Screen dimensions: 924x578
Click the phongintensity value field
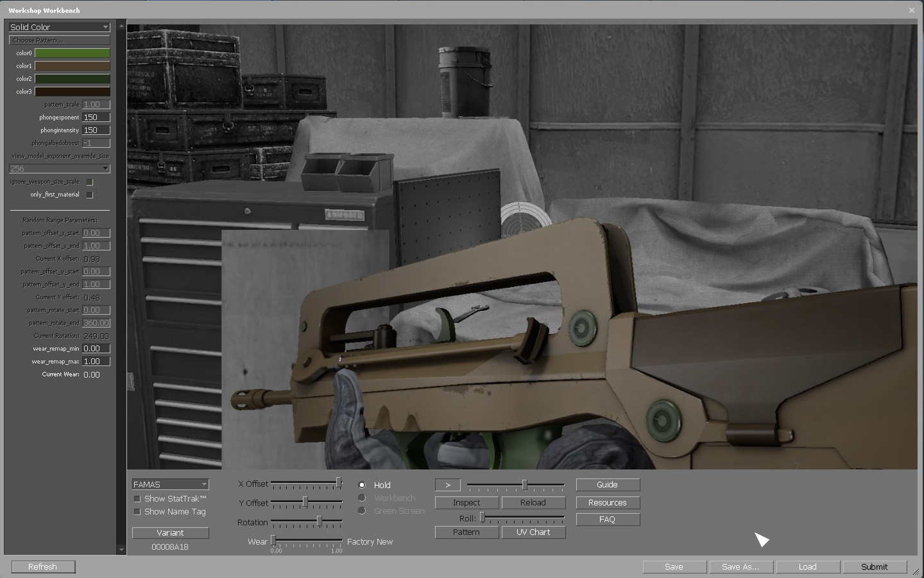tap(96, 130)
